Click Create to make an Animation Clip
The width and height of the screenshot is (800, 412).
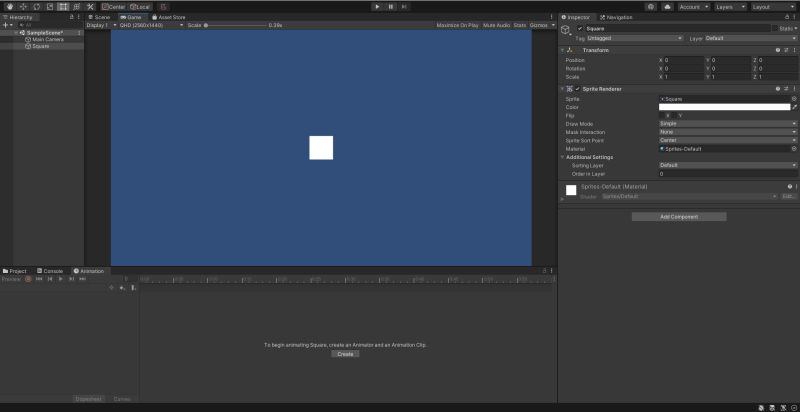pos(345,354)
